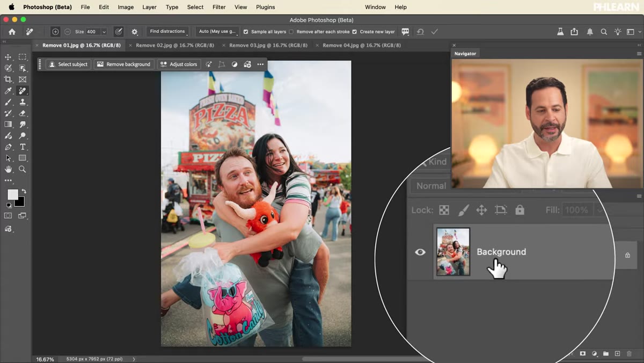Open the Window menu
Viewport: 644px width, 363px height.
click(x=375, y=7)
